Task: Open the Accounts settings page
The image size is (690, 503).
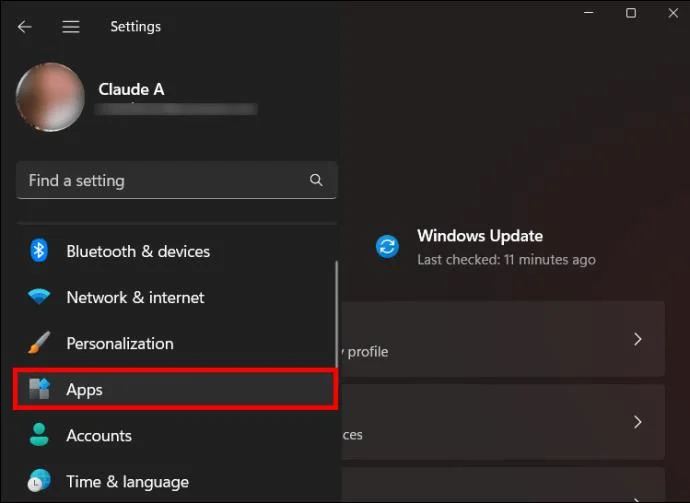Action: pyautogui.click(x=176, y=435)
